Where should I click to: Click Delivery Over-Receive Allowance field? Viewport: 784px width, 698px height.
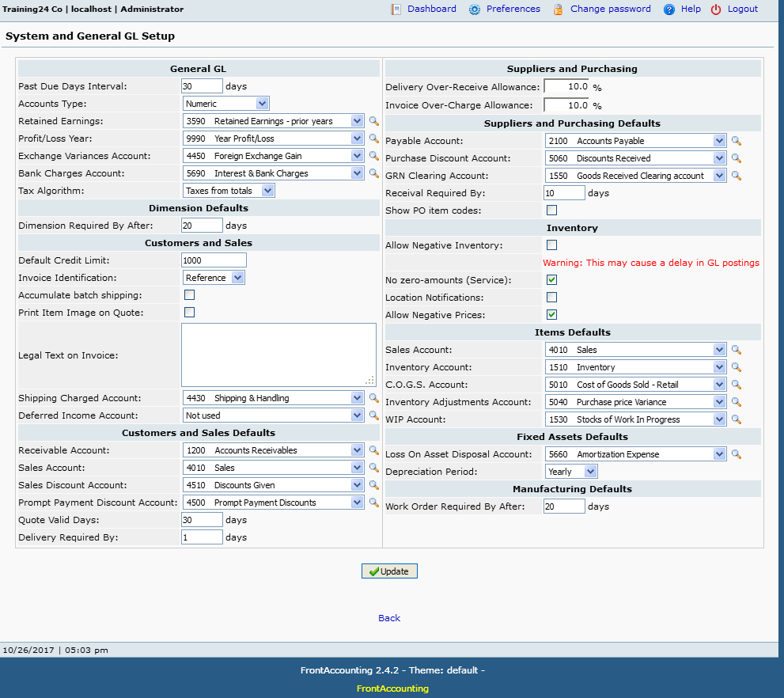click(566, 86)
